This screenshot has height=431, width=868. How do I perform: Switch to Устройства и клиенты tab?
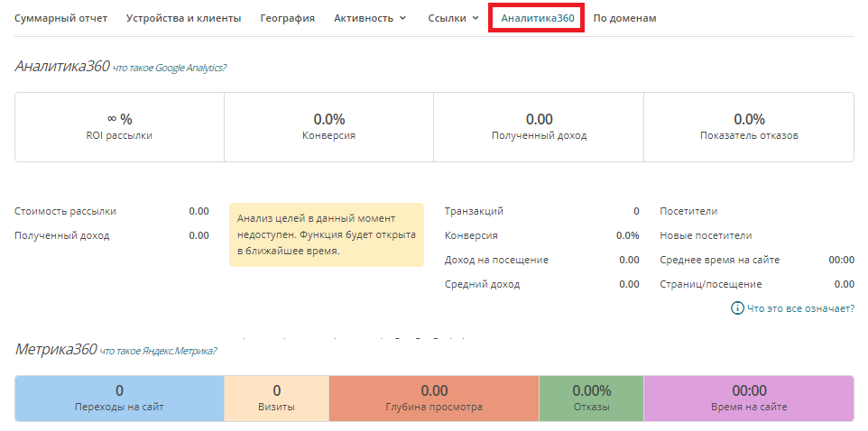[183, 18]
